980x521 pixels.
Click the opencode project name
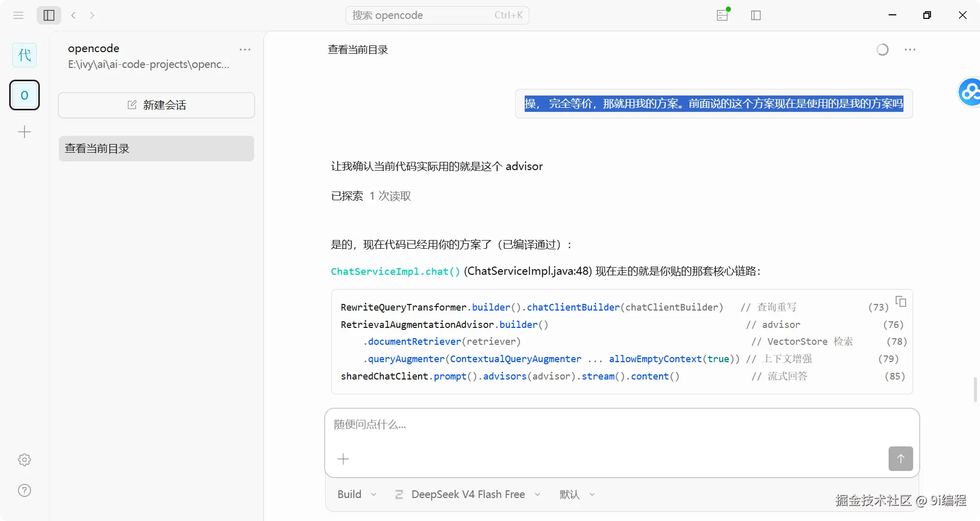(93, 49)
